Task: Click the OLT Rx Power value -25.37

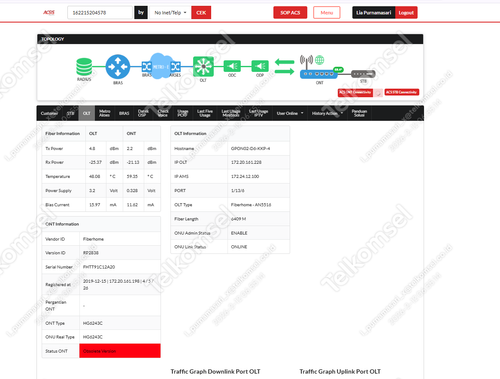Action: (95, 162)
